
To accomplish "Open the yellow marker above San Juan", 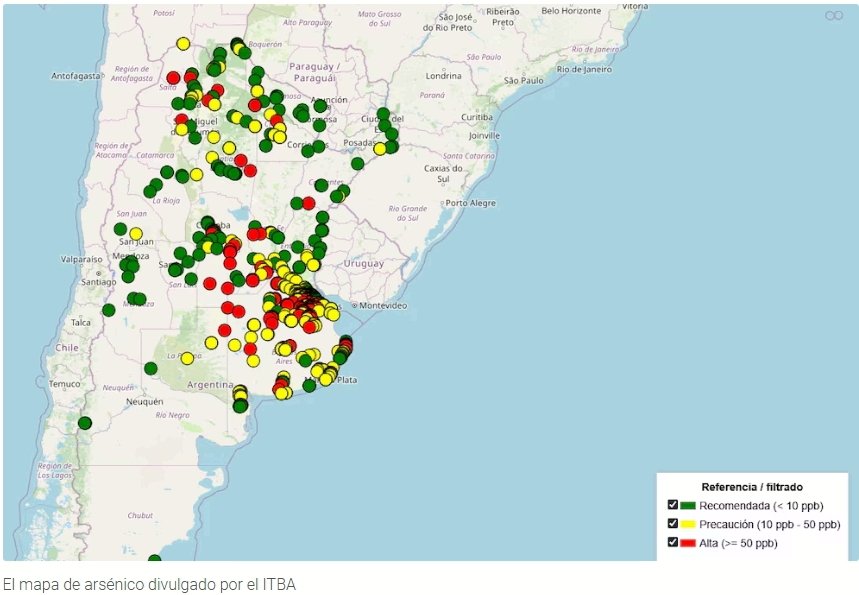I will [x=135, y=234].
